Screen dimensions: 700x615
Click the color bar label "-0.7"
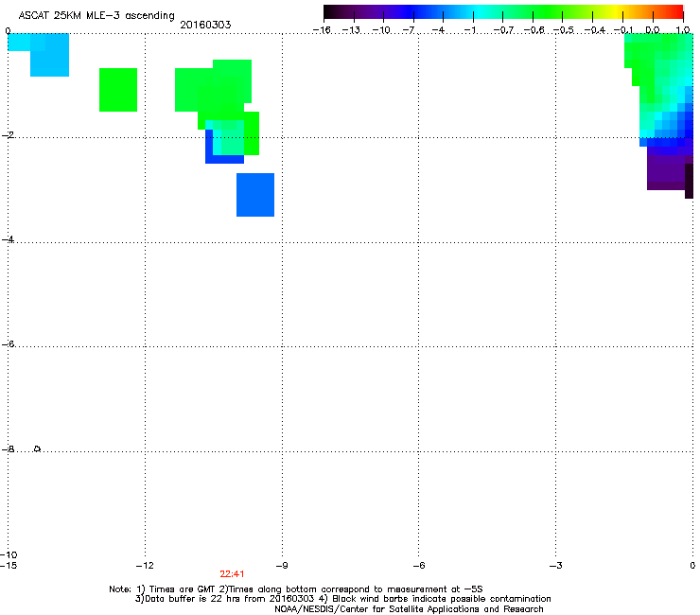[x=503, y=30]
